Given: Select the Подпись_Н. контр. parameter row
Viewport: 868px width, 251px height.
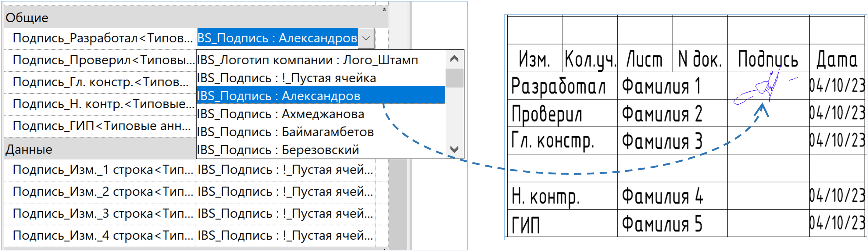Looking at the screenshot, I should click(x=100, y=104).
